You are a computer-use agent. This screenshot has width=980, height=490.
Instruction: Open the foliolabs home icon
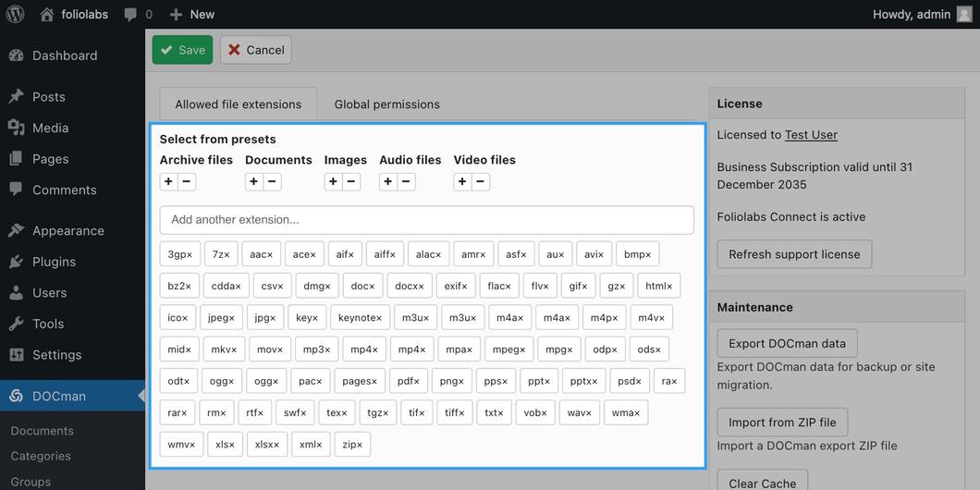point(47,15)
